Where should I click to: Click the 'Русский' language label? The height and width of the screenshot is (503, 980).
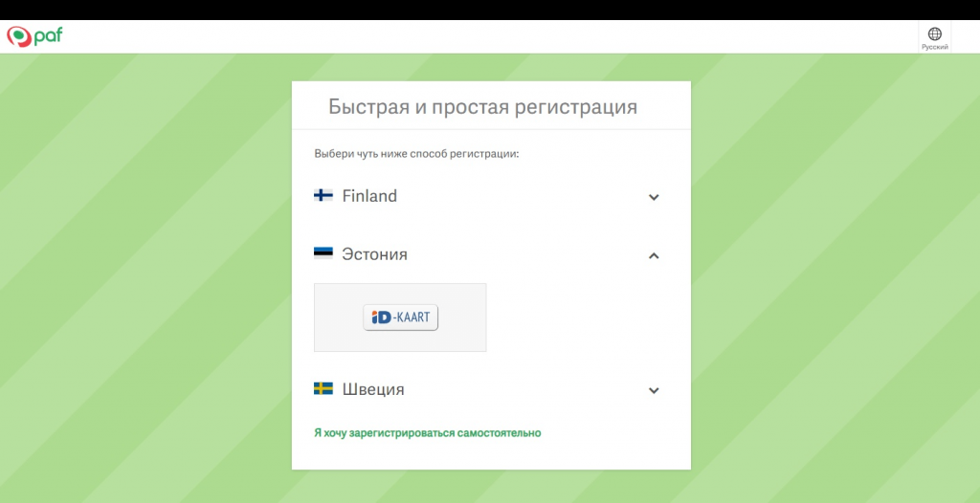(935, 47)
